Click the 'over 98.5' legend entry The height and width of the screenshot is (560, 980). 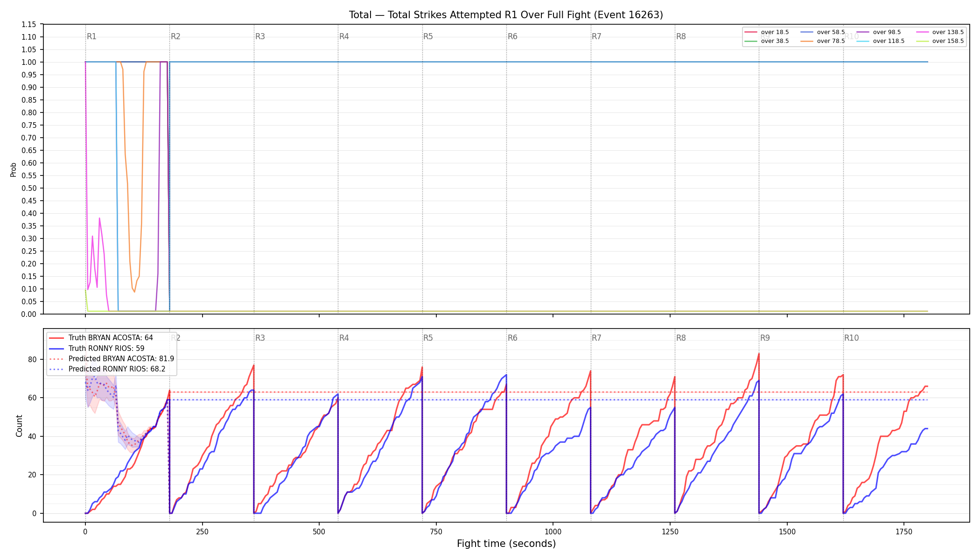coord(879,32)
